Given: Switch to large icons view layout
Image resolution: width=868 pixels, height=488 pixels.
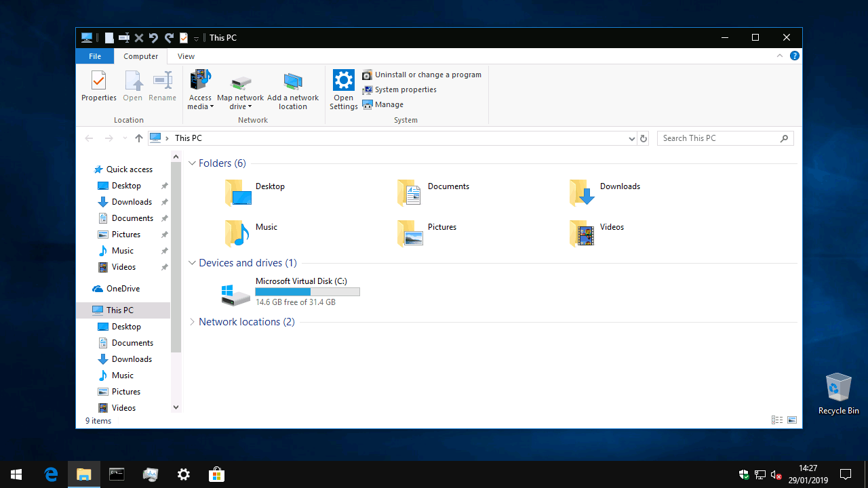Looking at the screenshot, I should [x=791, y=420].
